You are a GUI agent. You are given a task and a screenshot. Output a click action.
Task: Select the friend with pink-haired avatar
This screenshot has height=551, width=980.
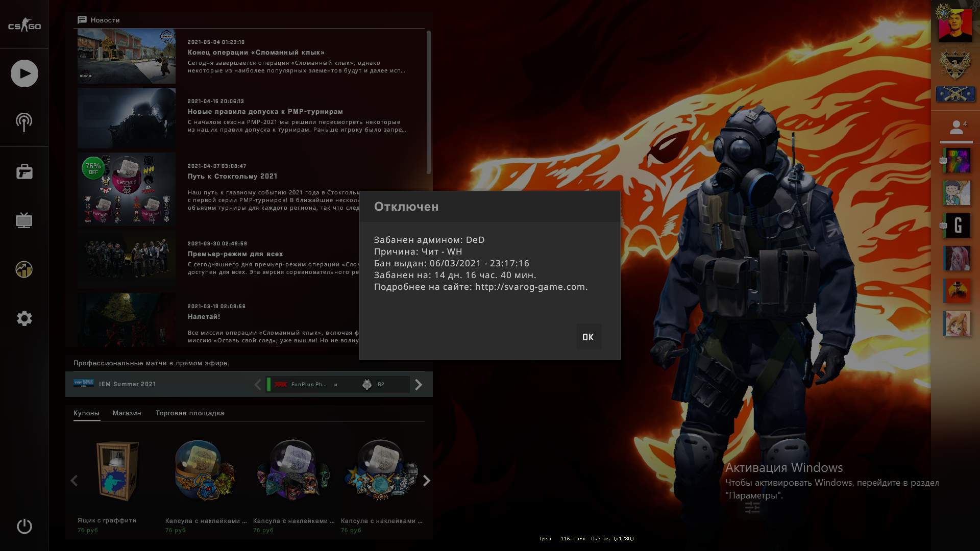pos(957,258)
